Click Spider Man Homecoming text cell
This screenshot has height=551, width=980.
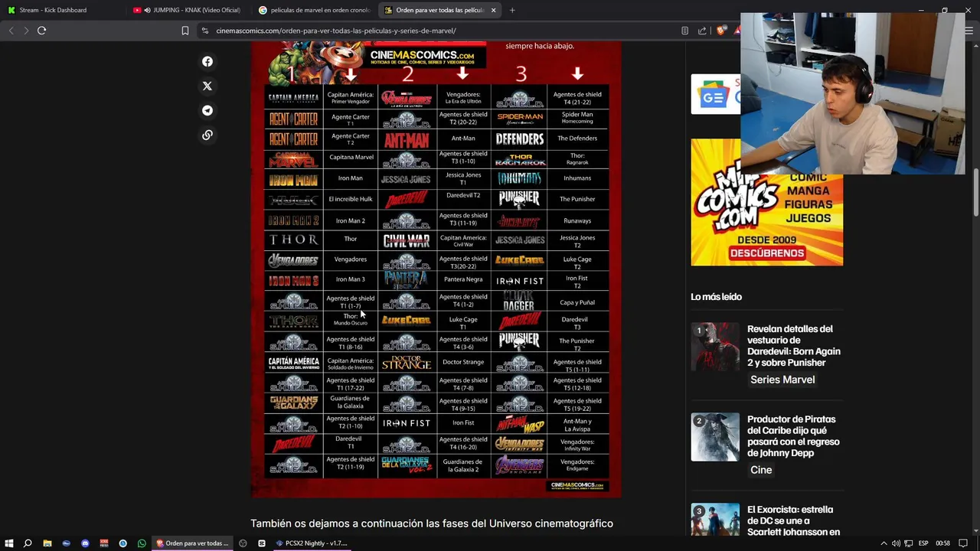point(577,118)
